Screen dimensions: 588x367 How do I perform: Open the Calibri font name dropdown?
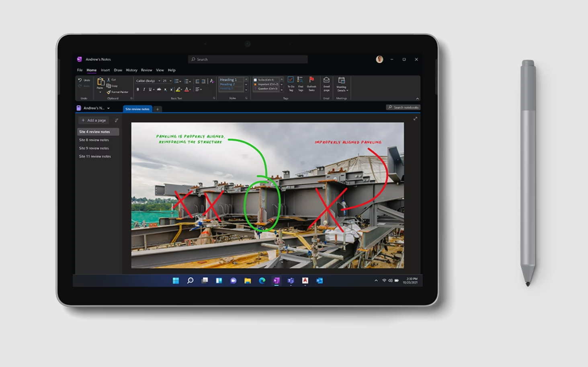click(159, 81)
